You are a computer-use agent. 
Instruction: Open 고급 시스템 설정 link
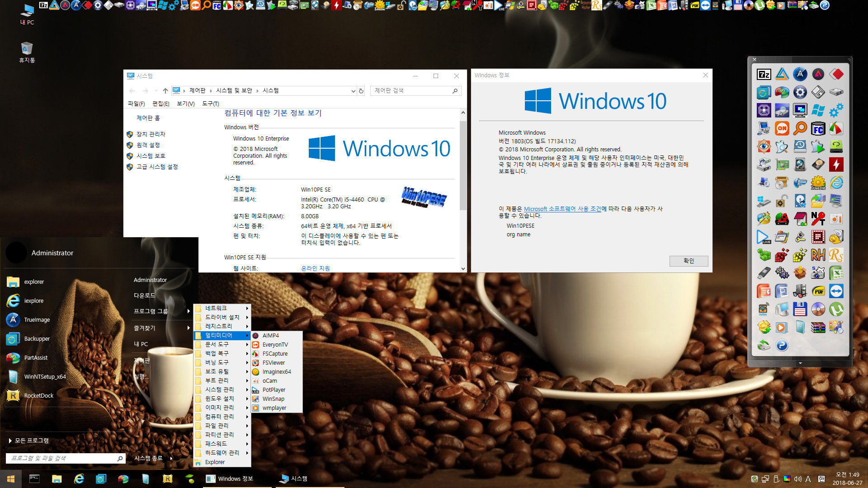point(157,167)
